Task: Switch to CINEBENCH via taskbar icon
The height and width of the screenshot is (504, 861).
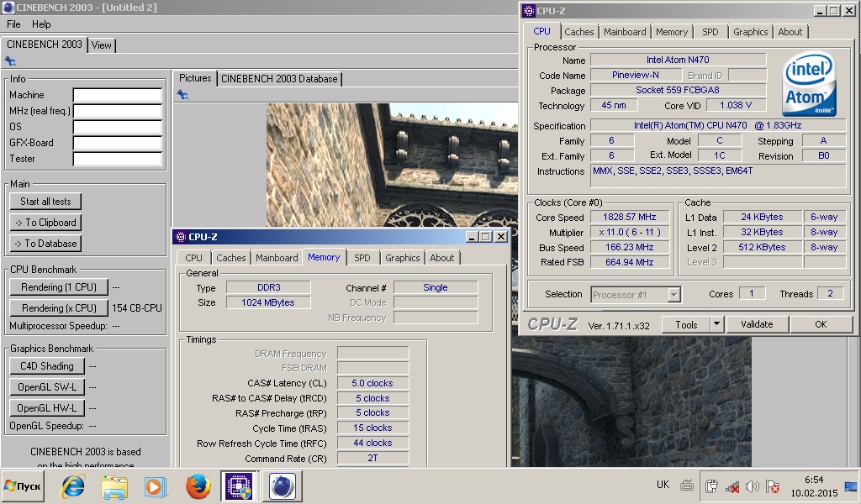Action: (282, 486)
